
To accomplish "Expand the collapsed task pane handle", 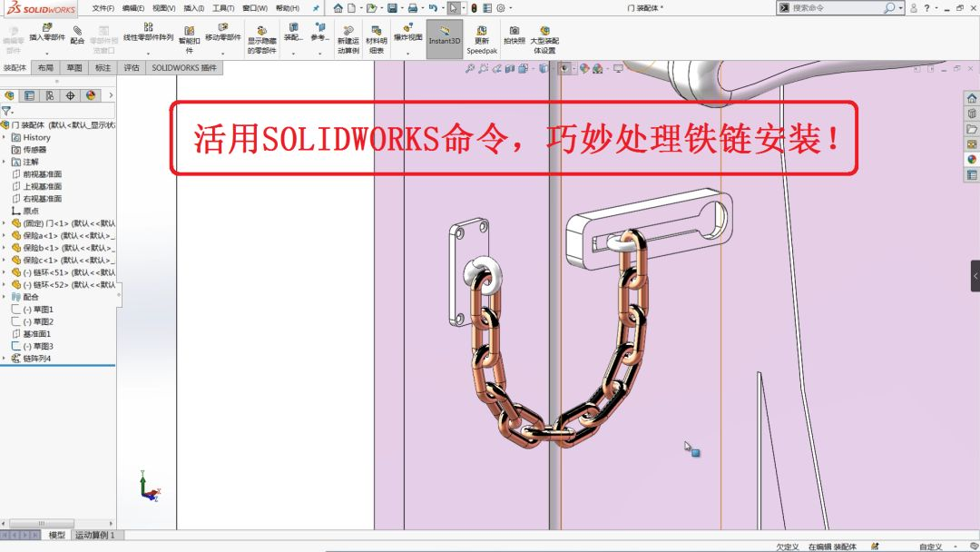I will click(975, 276).
